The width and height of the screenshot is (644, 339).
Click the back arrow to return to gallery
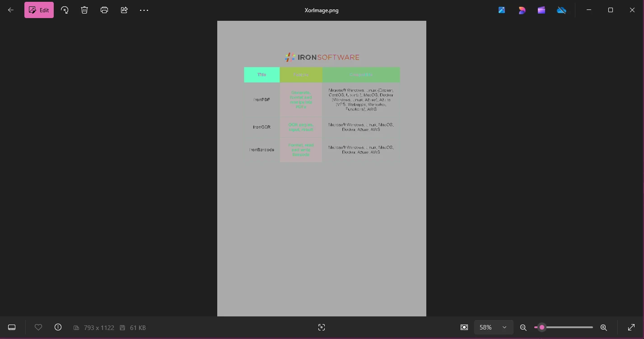[x=11, y=10]
